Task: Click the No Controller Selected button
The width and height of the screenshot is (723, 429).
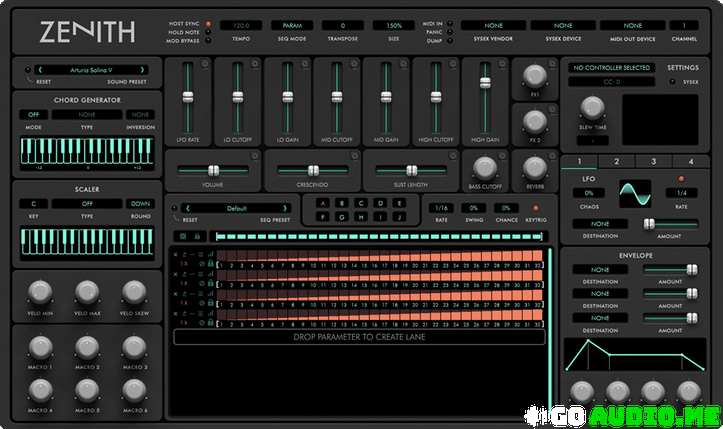Action: pos(609,68)
